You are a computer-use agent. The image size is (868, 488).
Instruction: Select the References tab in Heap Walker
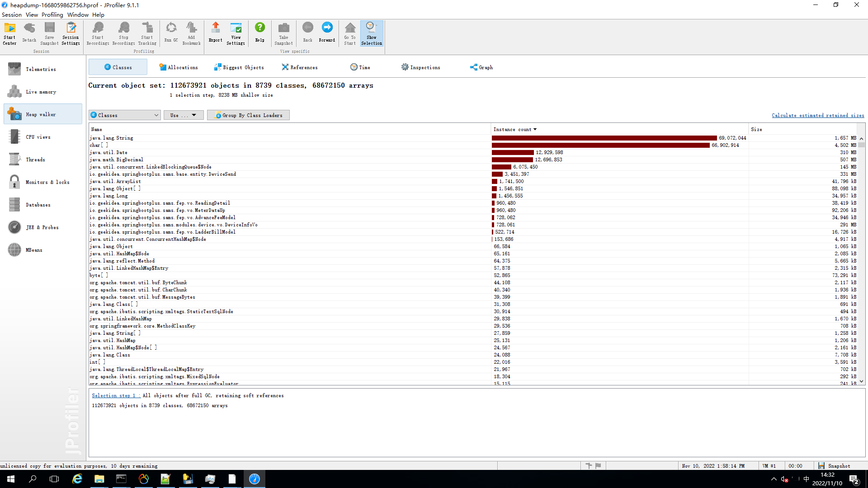[x=301, y=67]
